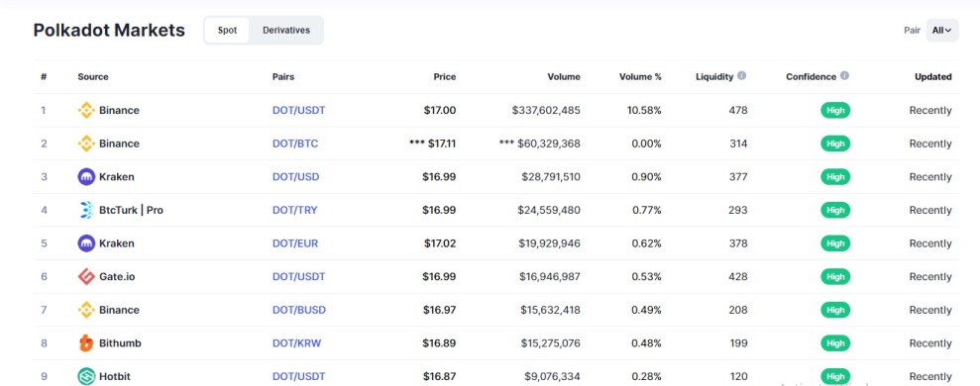Open the DOT/USDT pair on Binance

pyautogui.click(x=298, y=111)
